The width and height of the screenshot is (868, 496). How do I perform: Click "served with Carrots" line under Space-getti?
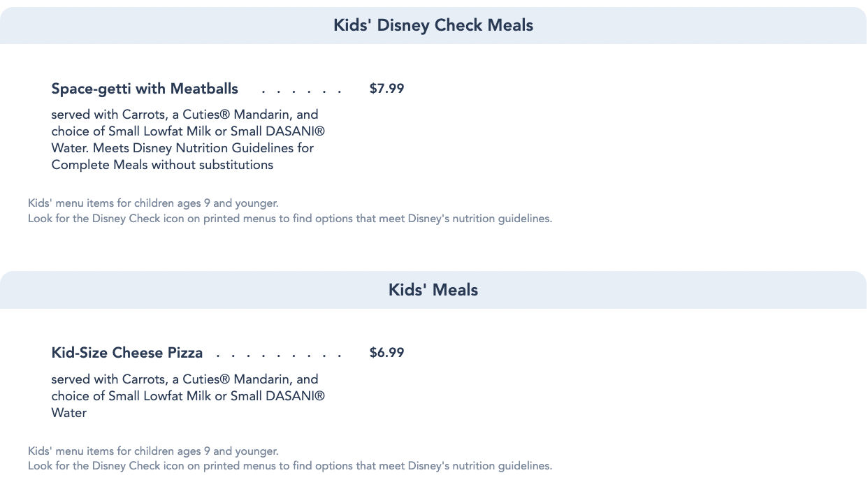(x=185, y=115)
